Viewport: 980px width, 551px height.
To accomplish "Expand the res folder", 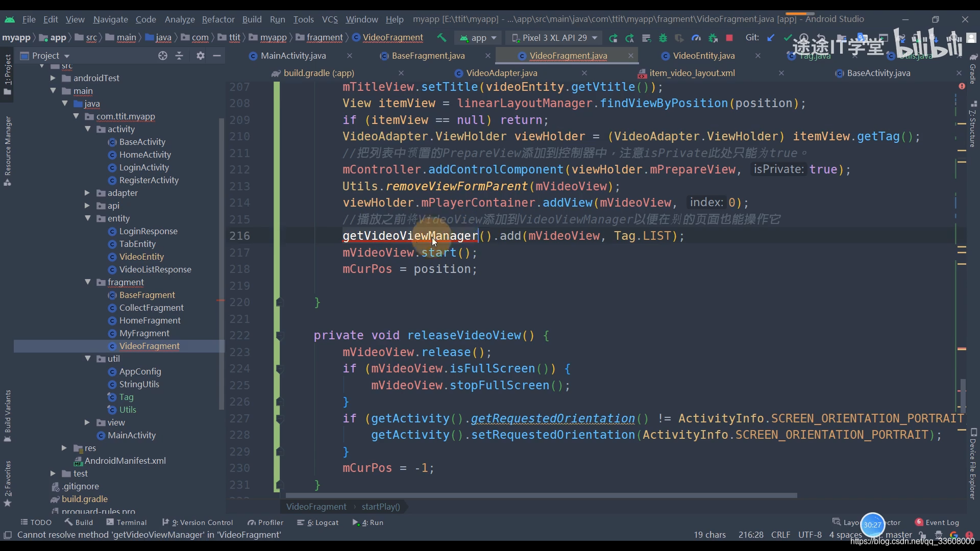I will [x=64, y=448].
